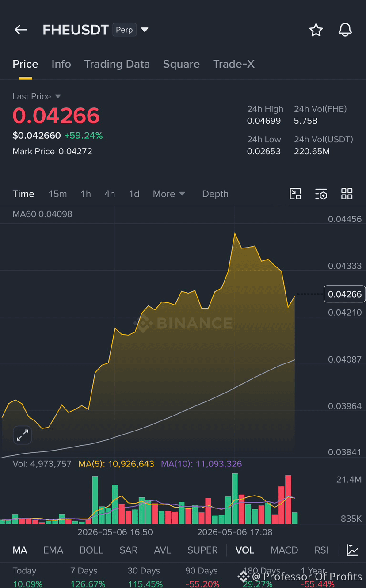Tap the 24h Vol(FHE) 5.75B value

click(x=306, y=121)
